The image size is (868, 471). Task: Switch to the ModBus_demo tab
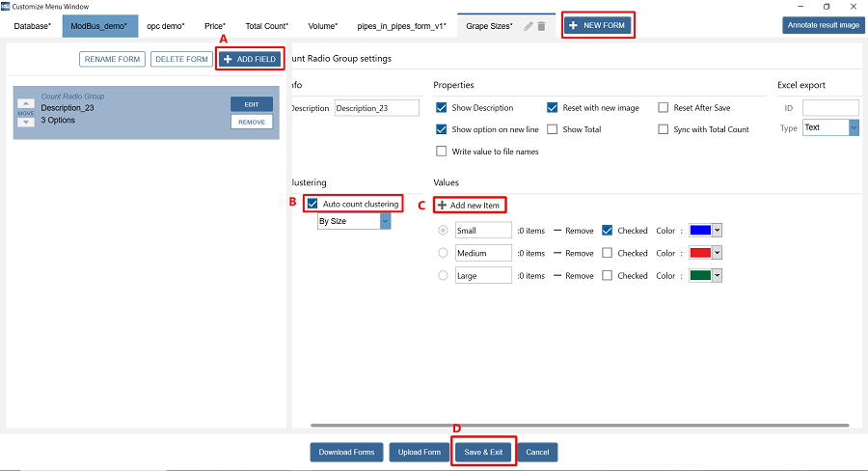(99, 26)
